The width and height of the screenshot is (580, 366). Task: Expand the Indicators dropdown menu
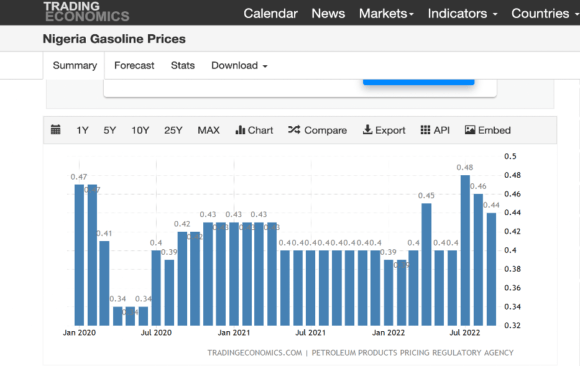(462, 14)
